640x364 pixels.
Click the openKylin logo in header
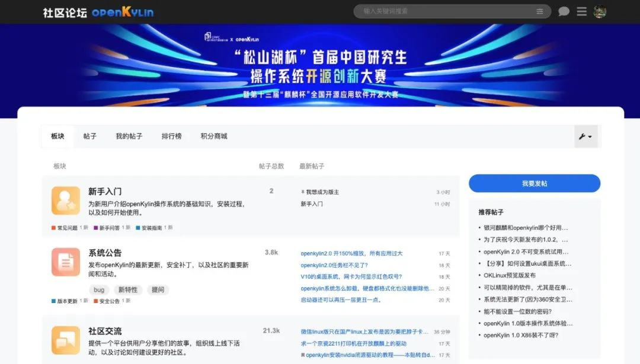pyautogui.click(x=123, y=12)
